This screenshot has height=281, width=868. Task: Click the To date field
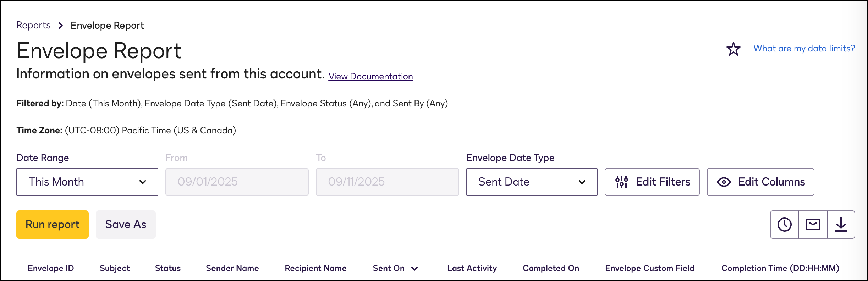[x=387, y=182]
